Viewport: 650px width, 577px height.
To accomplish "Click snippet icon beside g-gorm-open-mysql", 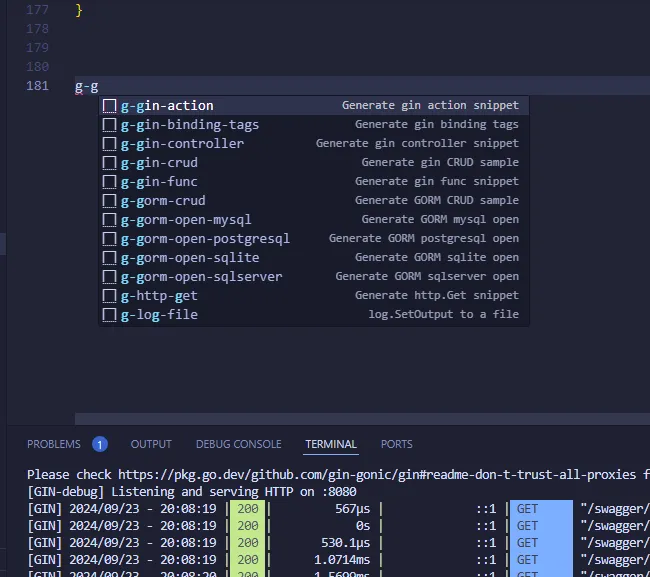I will click(110, 220).
